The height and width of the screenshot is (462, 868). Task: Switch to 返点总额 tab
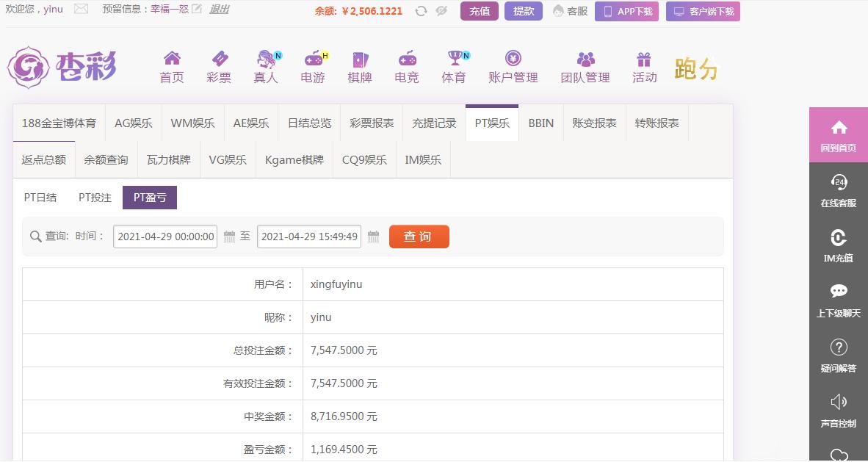click(x=44, y=159)
